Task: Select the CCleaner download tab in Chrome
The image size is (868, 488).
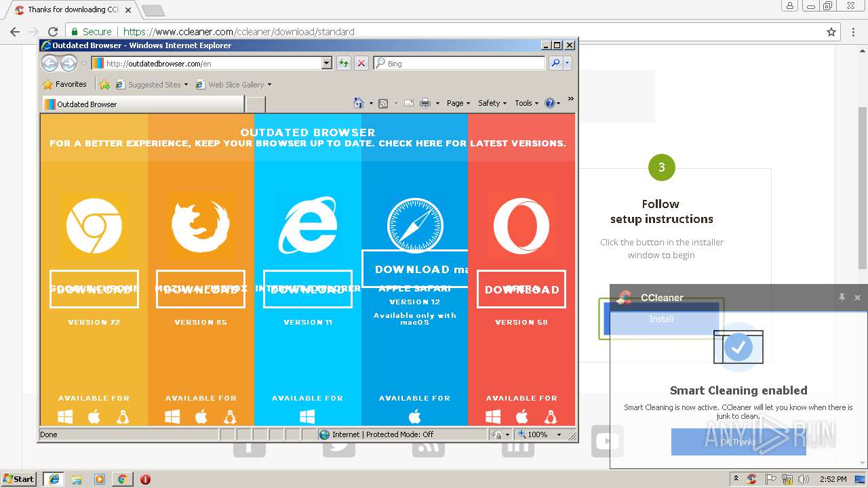Action: (x=73, y=10)
